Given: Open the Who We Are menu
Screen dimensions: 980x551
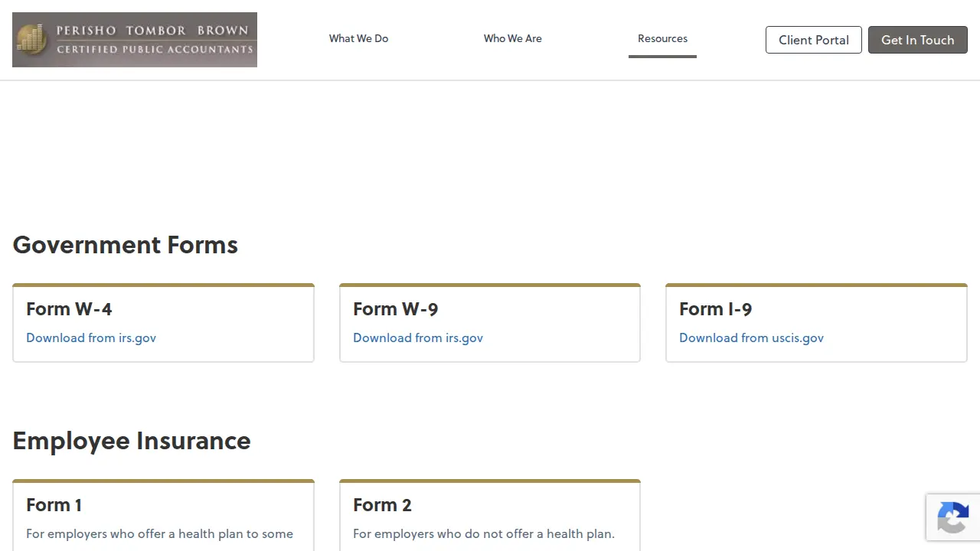Looking at the screenshot, I should (513, 38).
